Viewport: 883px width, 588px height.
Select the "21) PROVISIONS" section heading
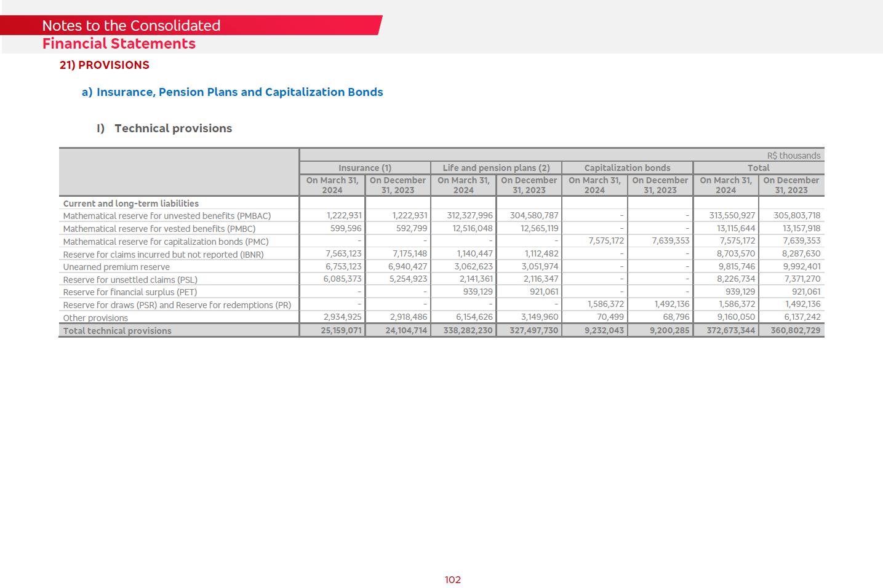point(104,65)
